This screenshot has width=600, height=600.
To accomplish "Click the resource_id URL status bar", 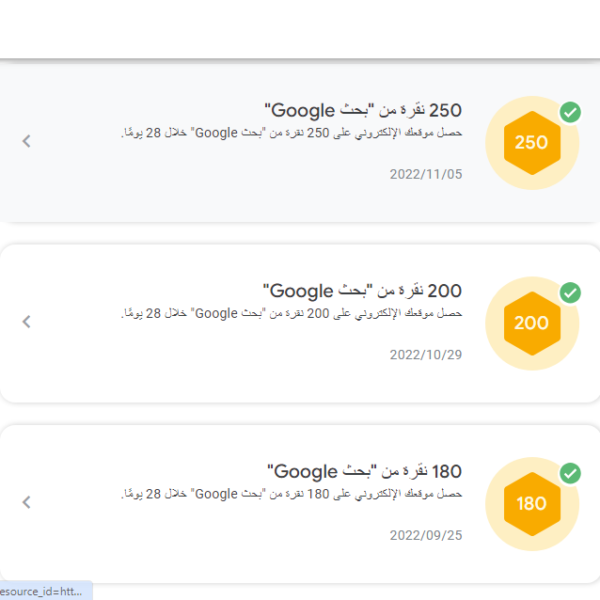I will 46,591.
